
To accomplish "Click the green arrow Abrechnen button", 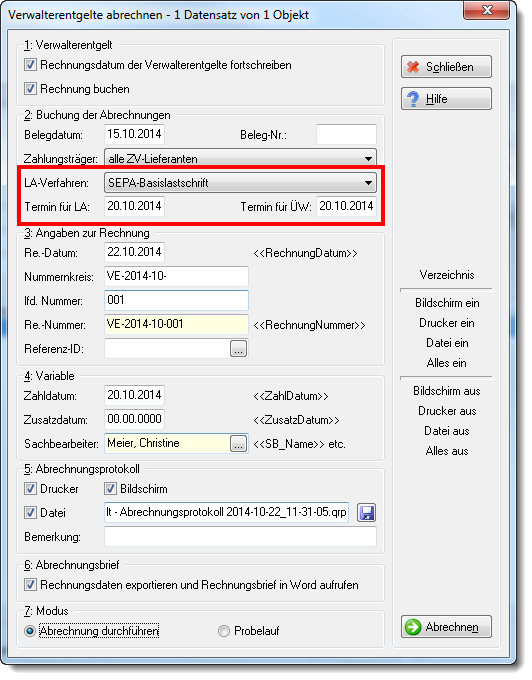I will [446, 627].
